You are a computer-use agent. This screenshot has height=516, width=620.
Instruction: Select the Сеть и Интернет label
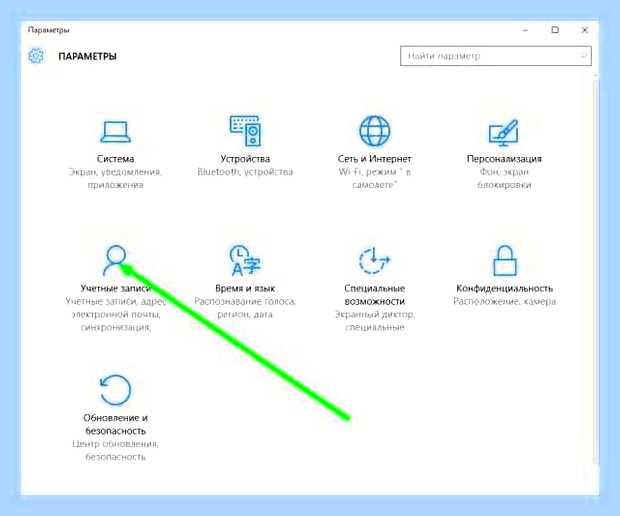pos(374,159)
